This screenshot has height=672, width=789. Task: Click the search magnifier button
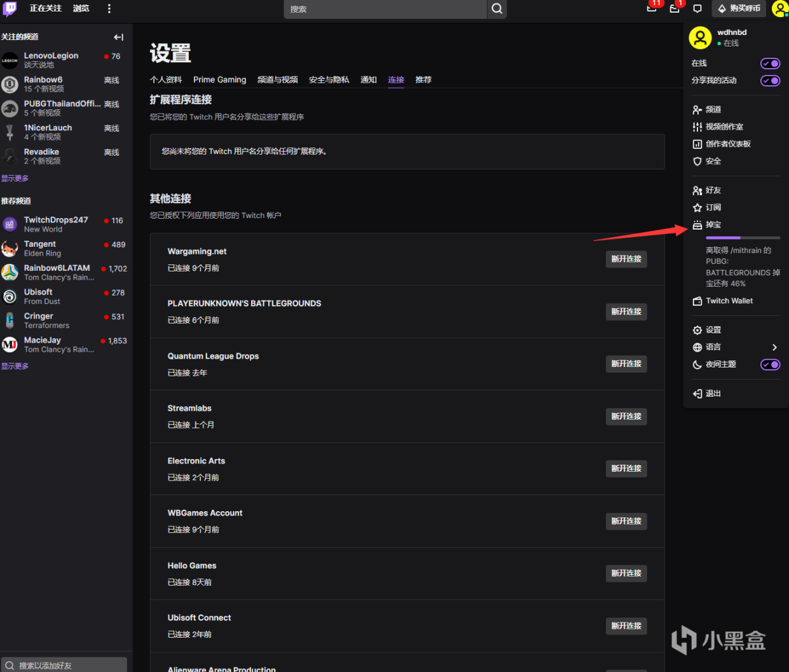[x=497, y=9]
